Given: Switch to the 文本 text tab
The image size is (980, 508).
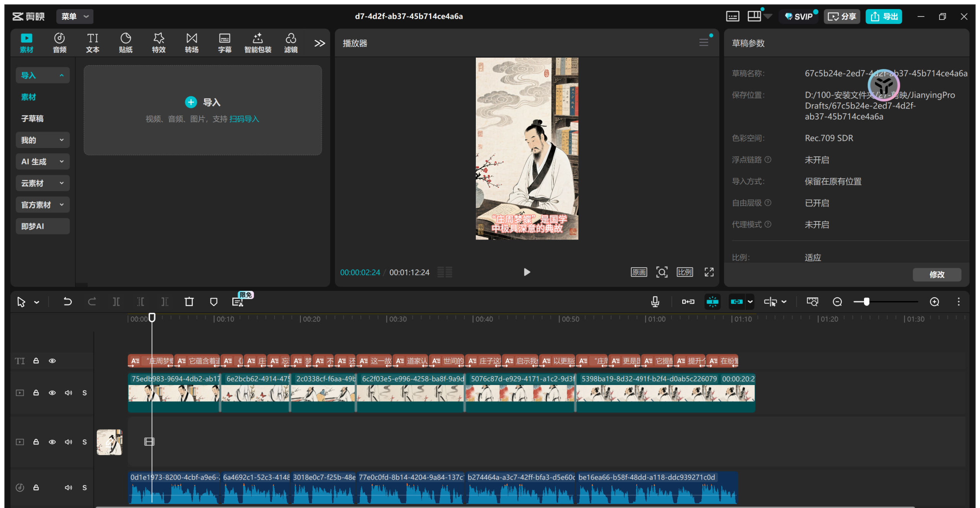Looking at the screenshot, I should pyautogui.click(x=92, y=42).
